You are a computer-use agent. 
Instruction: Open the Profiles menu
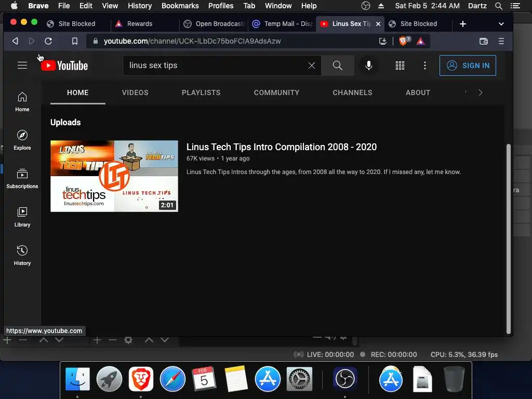[x=221, y=6]
